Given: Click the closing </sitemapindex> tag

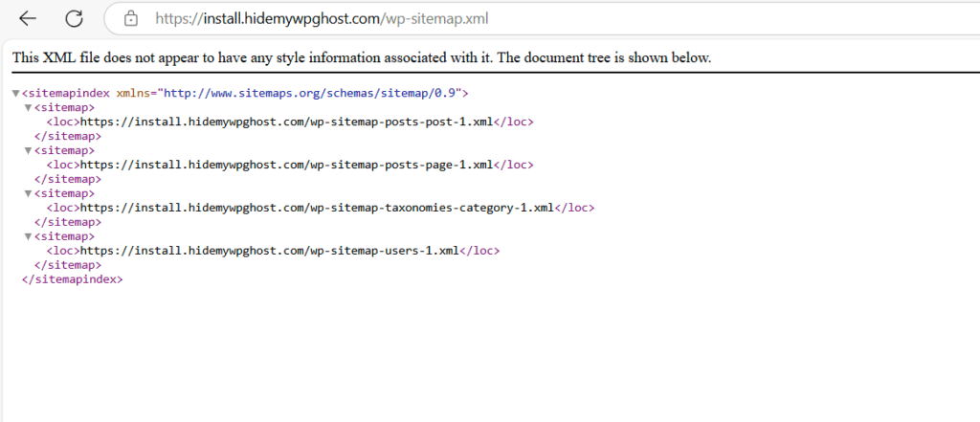Looking at the screenshot, I should tap(73, 279).
